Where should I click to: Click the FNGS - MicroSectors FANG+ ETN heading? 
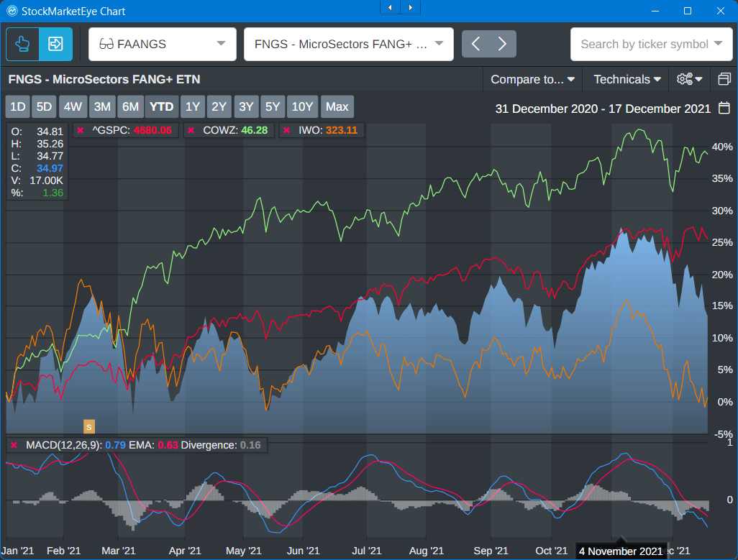pyautogui.click(x=104, y=80)
